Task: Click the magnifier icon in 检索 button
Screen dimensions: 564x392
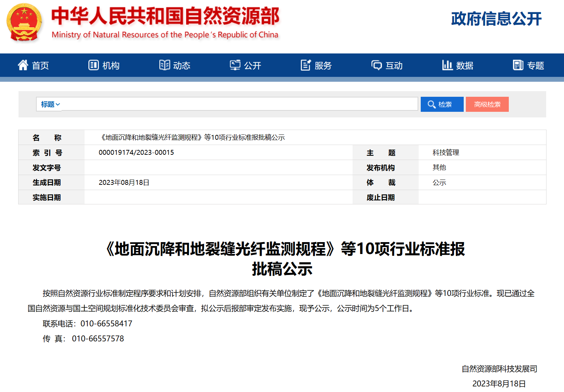Action: point(432,104)
